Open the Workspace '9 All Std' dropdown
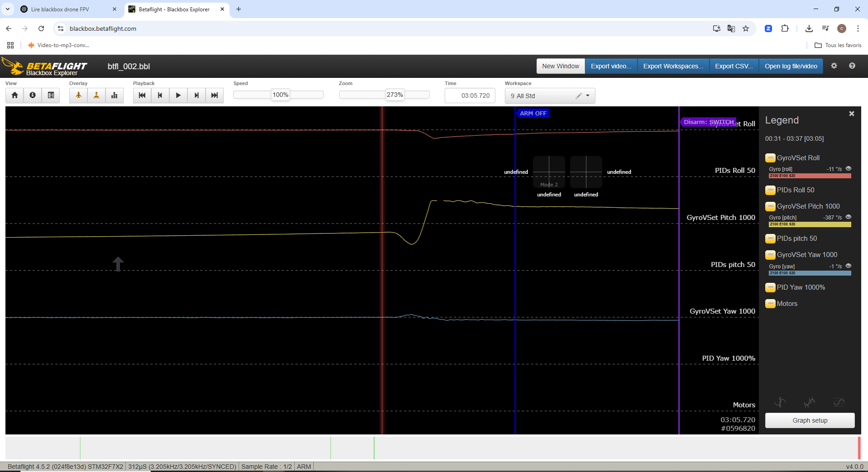Viewport: 868px width, 472px height. [587, 96]
